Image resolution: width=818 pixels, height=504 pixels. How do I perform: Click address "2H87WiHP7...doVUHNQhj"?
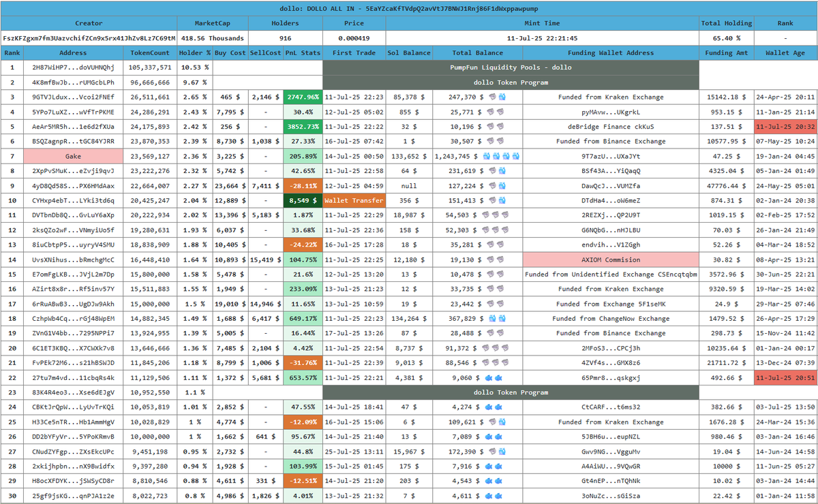tap(74, 67)
